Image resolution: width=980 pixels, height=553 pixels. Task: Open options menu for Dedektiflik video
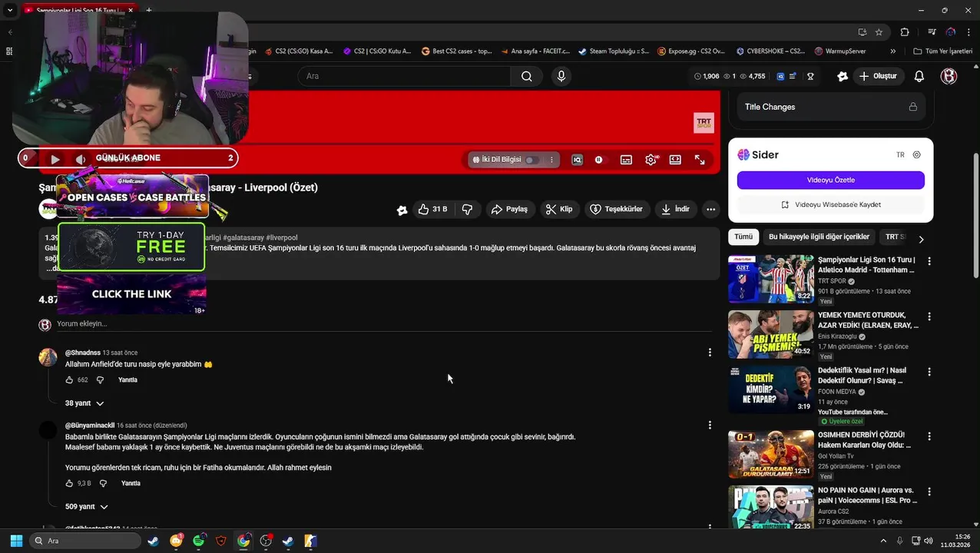coord(929,372)
